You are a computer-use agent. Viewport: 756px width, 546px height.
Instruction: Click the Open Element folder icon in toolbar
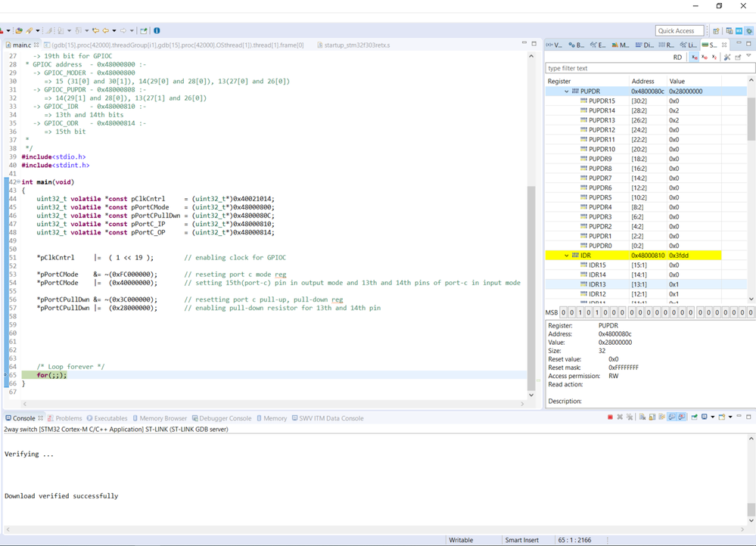(x=19, y=30)
